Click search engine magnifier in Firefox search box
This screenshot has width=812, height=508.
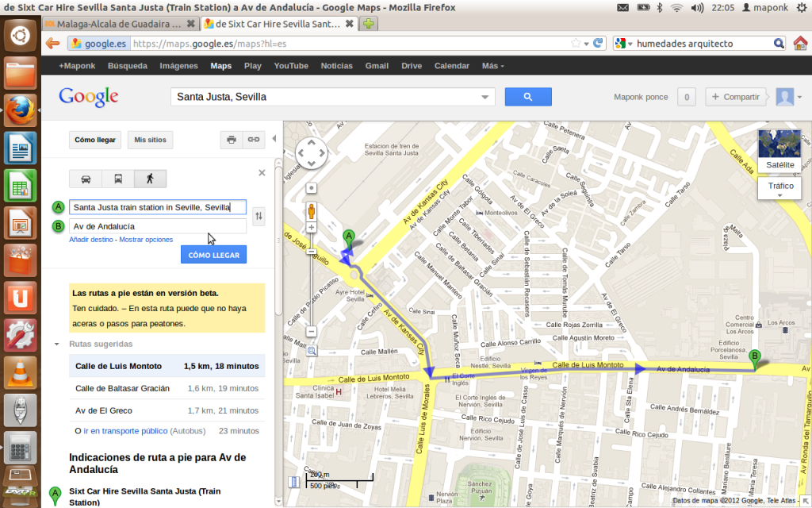coord(779,44)
